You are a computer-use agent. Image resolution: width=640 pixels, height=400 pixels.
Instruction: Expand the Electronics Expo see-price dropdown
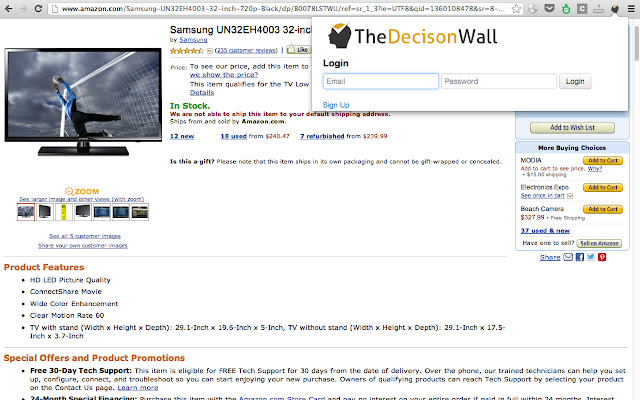[570, 196]
